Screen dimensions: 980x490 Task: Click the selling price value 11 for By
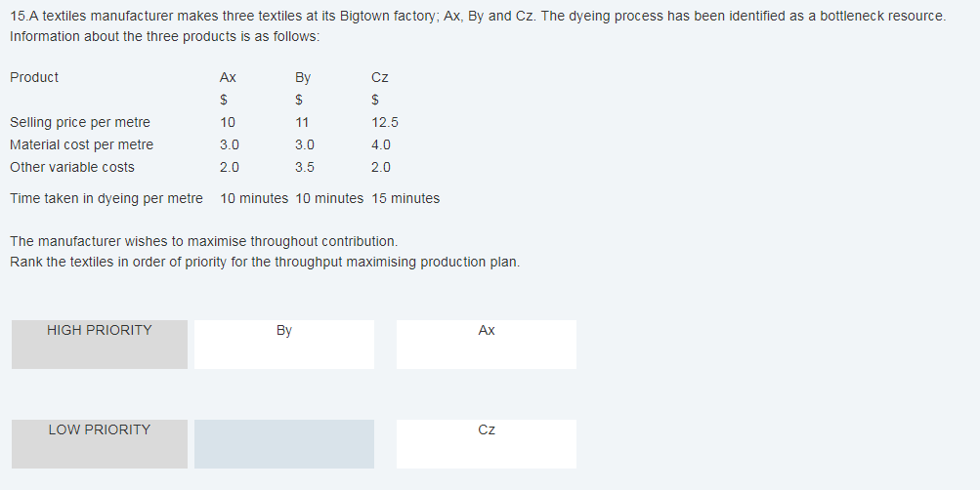302,122
